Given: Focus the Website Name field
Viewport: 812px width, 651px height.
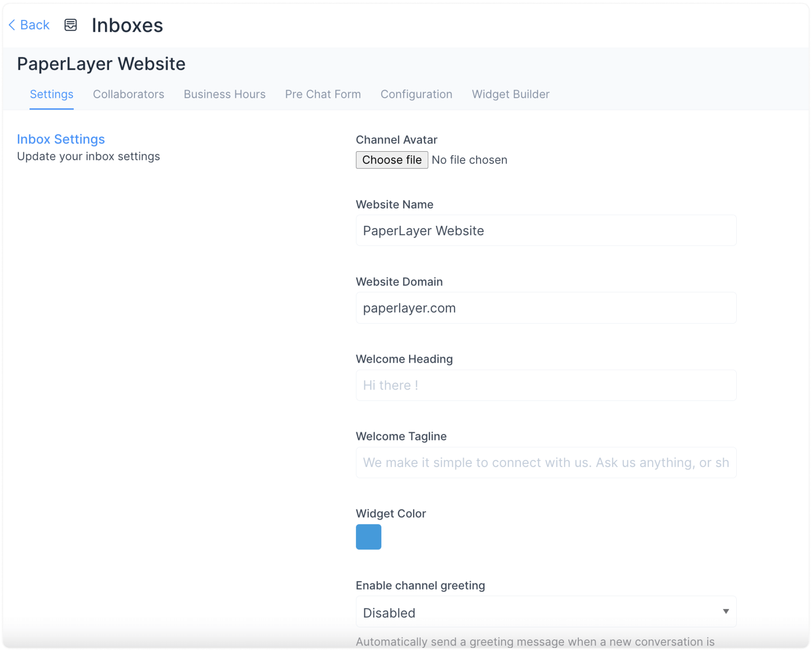Looking at the screenshot, I should tap(546, 230).
